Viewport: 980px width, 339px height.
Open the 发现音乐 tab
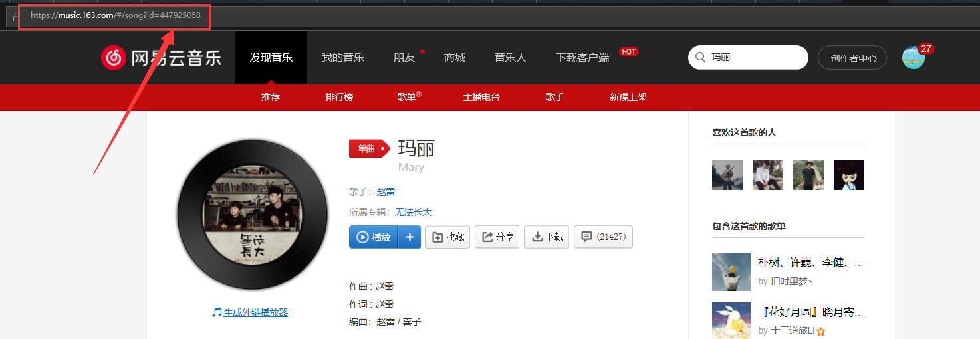[x=271, y=57]
